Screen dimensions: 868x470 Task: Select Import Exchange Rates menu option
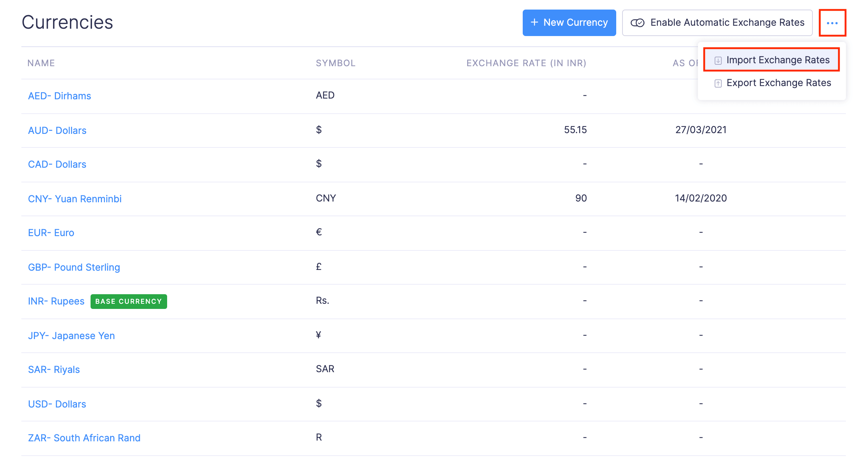point(777,60)
